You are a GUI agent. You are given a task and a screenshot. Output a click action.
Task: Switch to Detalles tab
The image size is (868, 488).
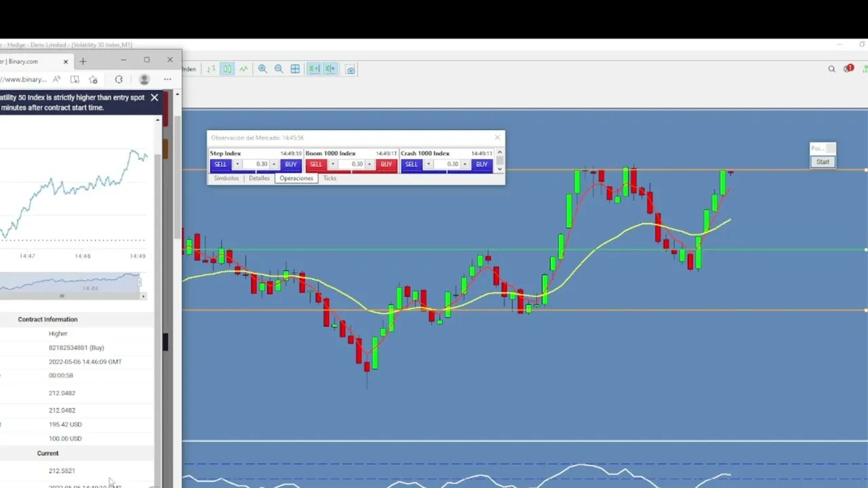[x=259, y=178]
